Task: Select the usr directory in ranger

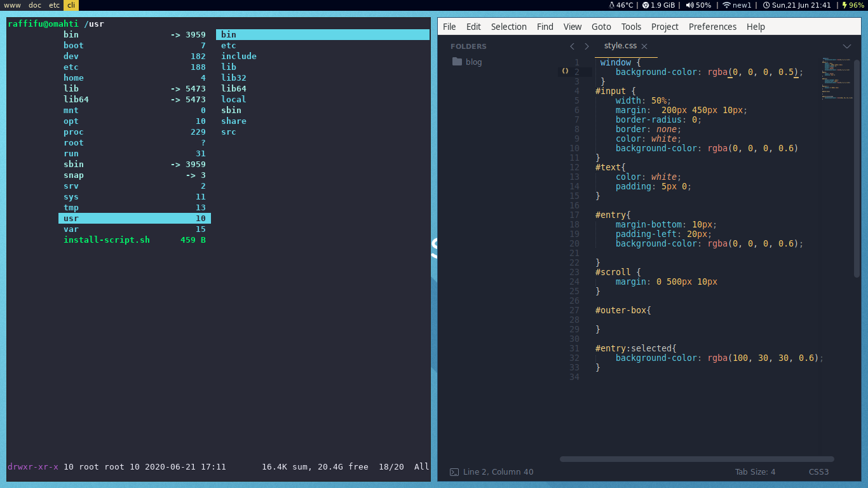Action: pos(135,218)
